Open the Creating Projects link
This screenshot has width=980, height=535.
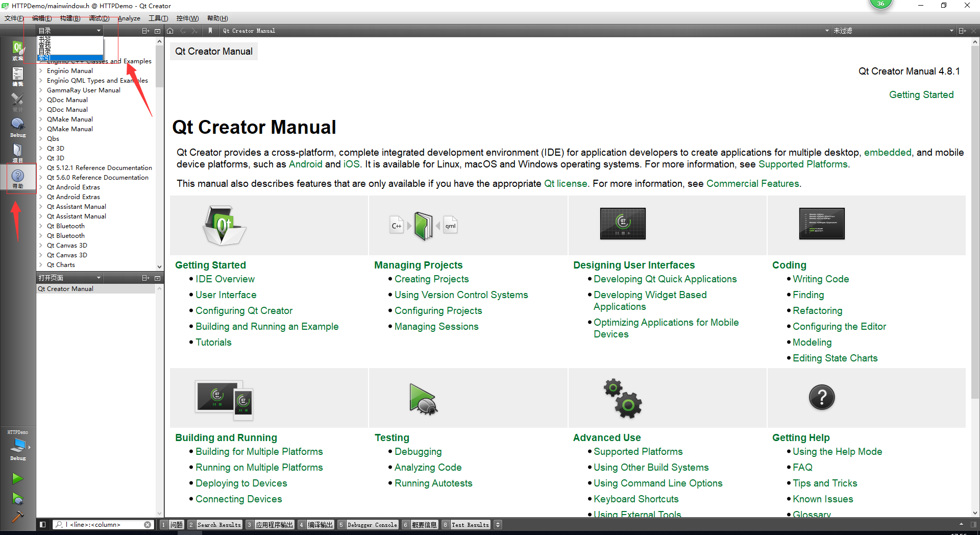click(432, 279)
